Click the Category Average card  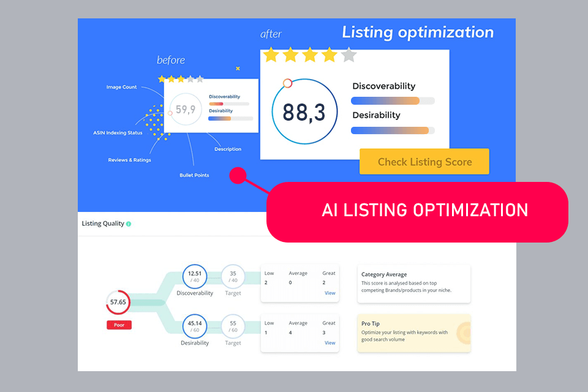pos(414,284)
